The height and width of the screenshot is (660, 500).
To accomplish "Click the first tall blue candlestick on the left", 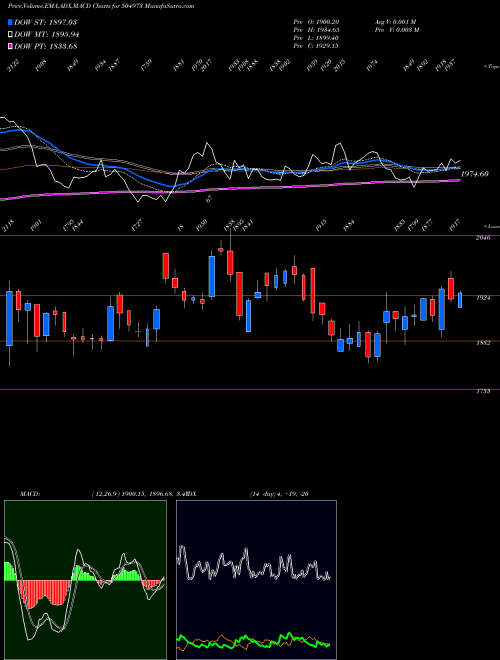I will click(9, 318).
